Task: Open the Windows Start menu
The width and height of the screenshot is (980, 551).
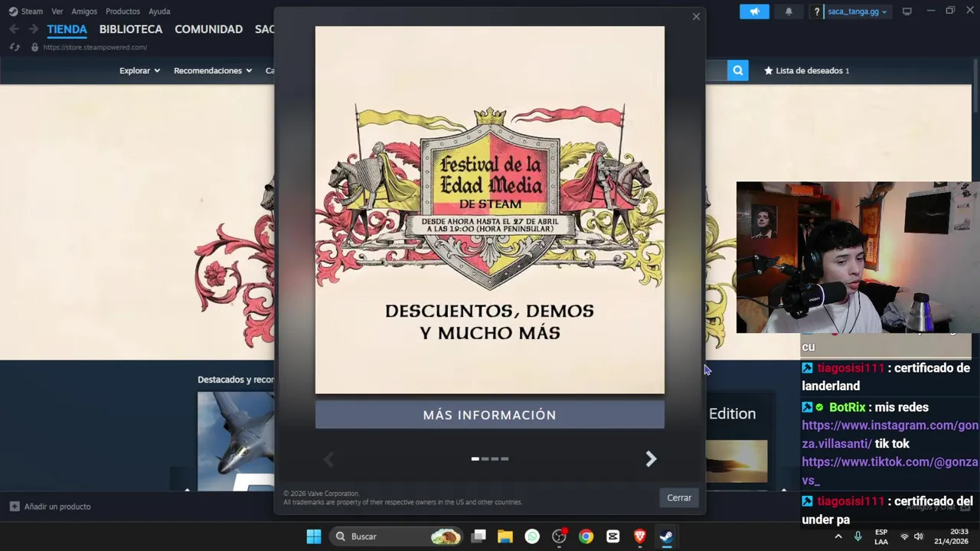Action: (314, 536)
